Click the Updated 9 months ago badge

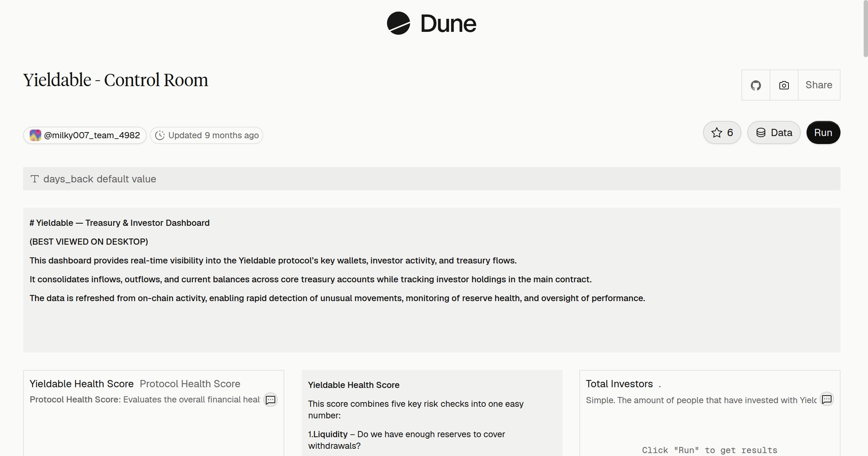click(x=207, y=135)
